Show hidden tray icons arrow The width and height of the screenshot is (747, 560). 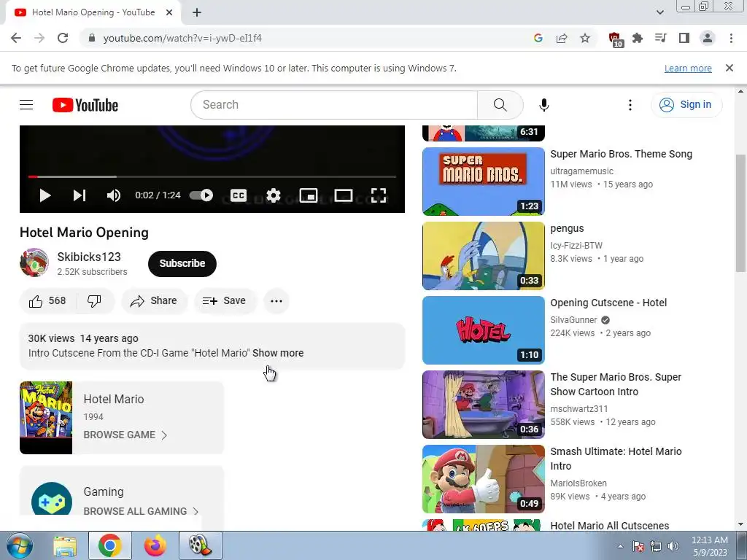tap(620, 546)
